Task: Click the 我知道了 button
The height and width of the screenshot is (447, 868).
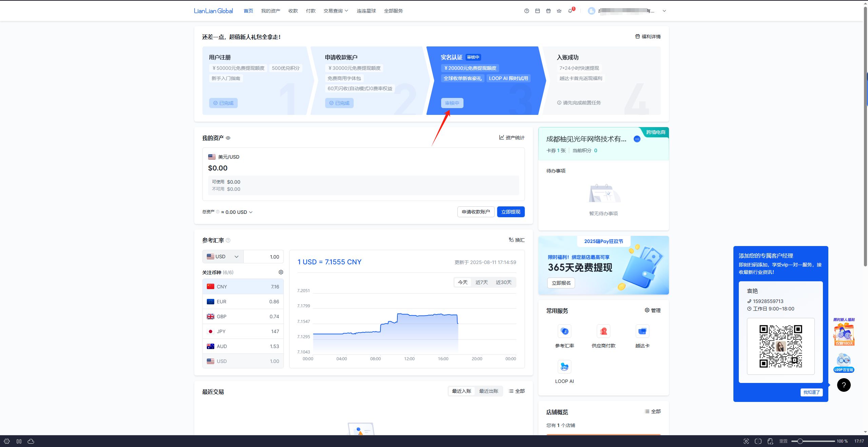Action: tap(811, 392)
